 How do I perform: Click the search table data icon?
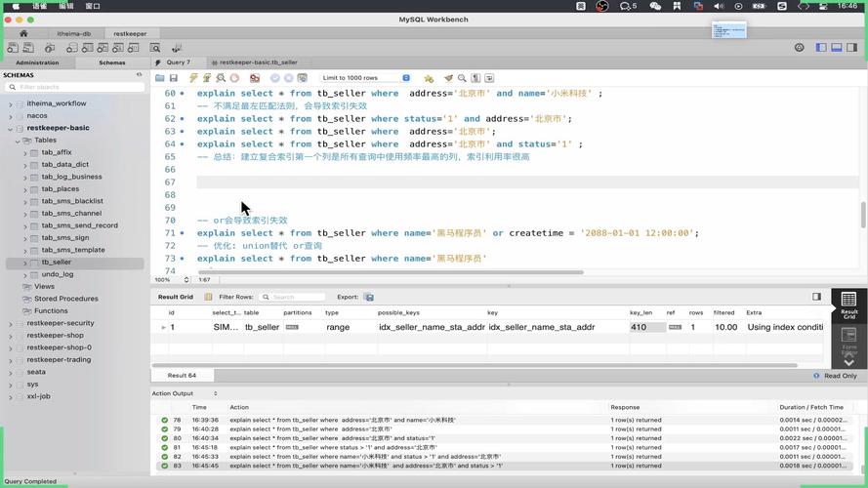point(155,48)
